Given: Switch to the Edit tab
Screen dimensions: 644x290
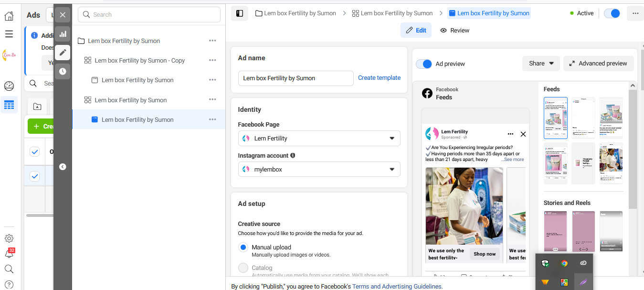Looking at the screenshot, I should [416, 30].
